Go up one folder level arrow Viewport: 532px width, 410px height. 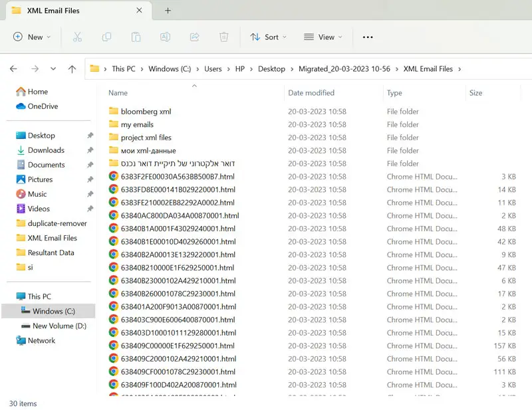72,68
